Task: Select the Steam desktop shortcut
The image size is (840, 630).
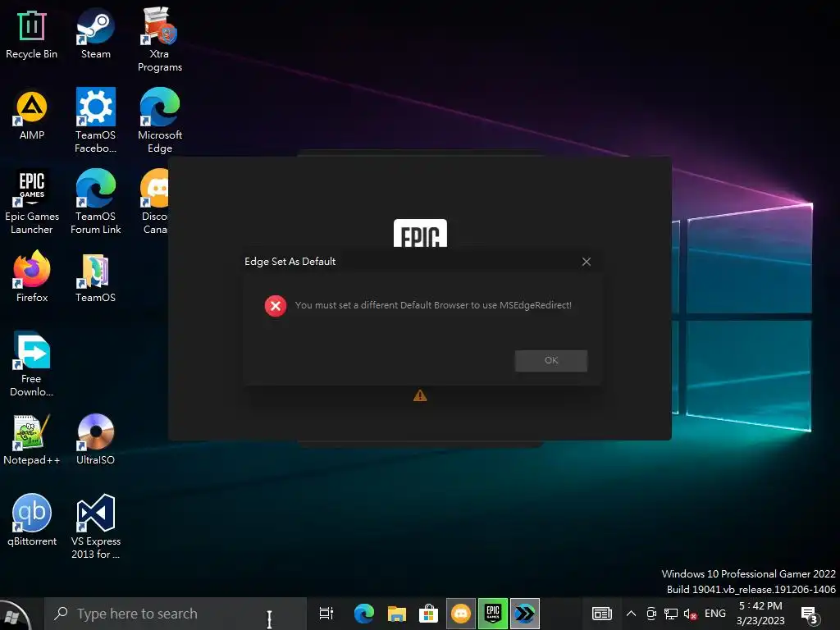Action: 95,34
